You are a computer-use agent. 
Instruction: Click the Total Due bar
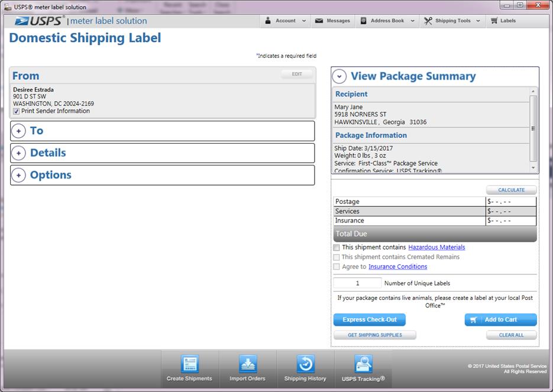tap(435, 234)
